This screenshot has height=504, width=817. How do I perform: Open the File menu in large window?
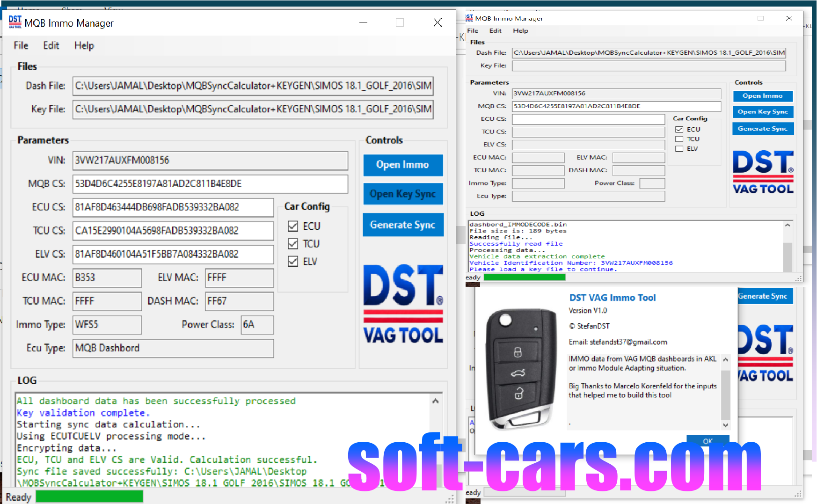click(21, 45)
